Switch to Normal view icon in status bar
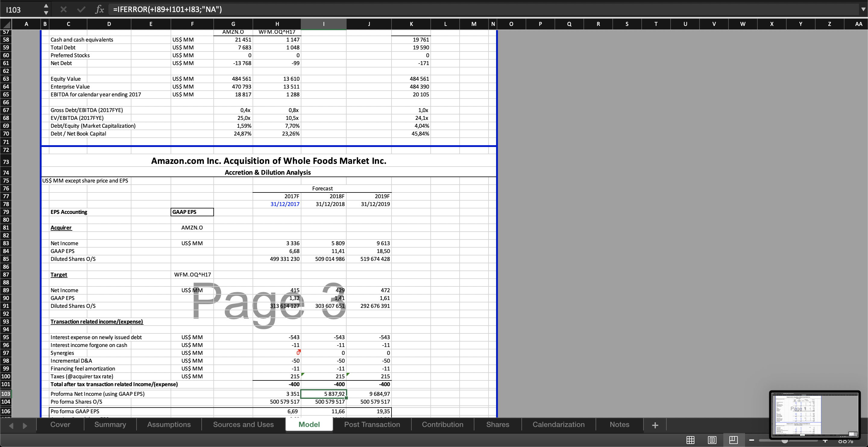Screen dimensions: 868x447 click(690, 440)
